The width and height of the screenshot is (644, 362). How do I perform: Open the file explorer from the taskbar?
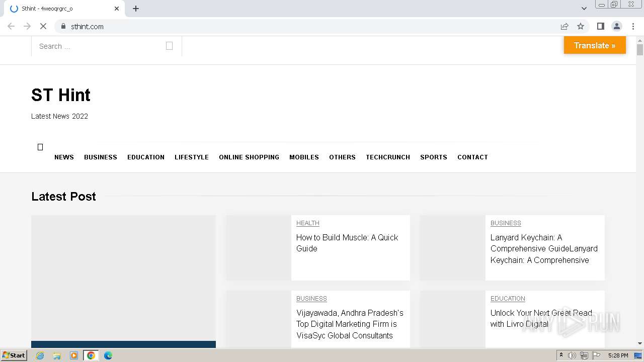[57, 355]
